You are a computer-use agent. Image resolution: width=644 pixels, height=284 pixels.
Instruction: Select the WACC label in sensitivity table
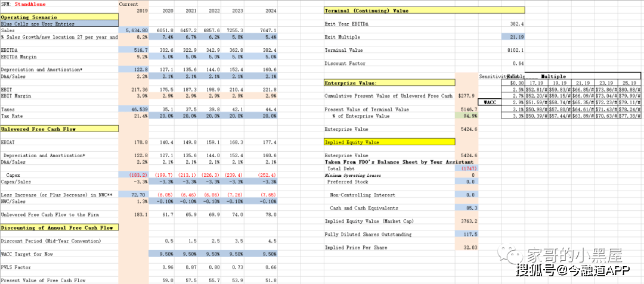[490, 102]
